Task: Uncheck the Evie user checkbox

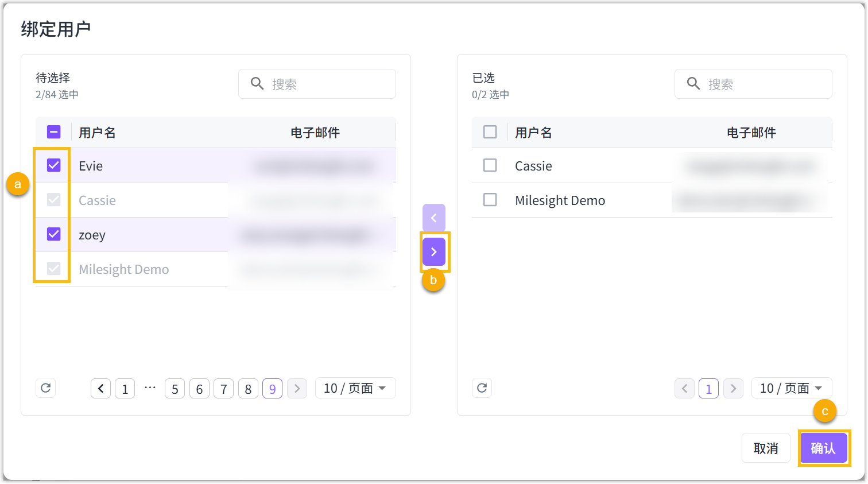Action: (54, 165)
